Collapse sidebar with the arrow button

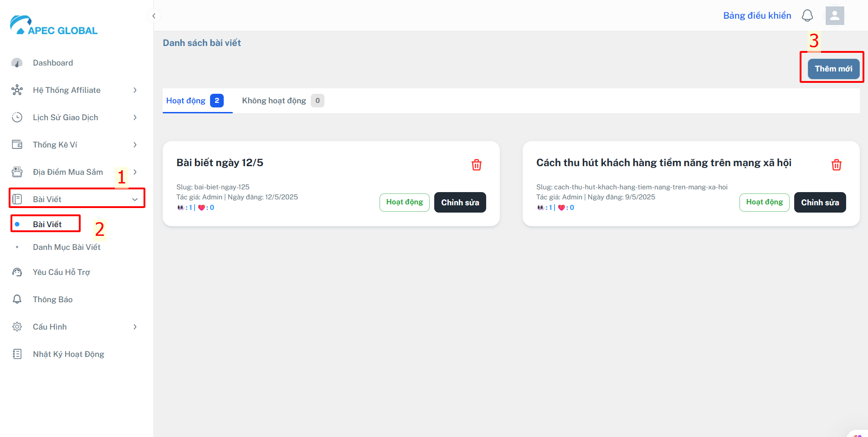tap(154, 16)
